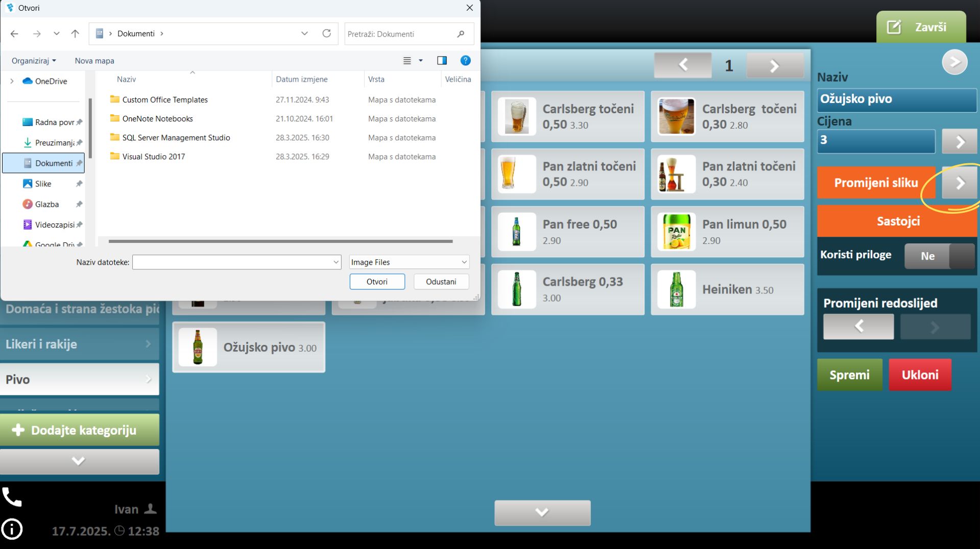Select the Heiniken product tile
The height and width of the screenshot is (549, 980).
(727, 289)
